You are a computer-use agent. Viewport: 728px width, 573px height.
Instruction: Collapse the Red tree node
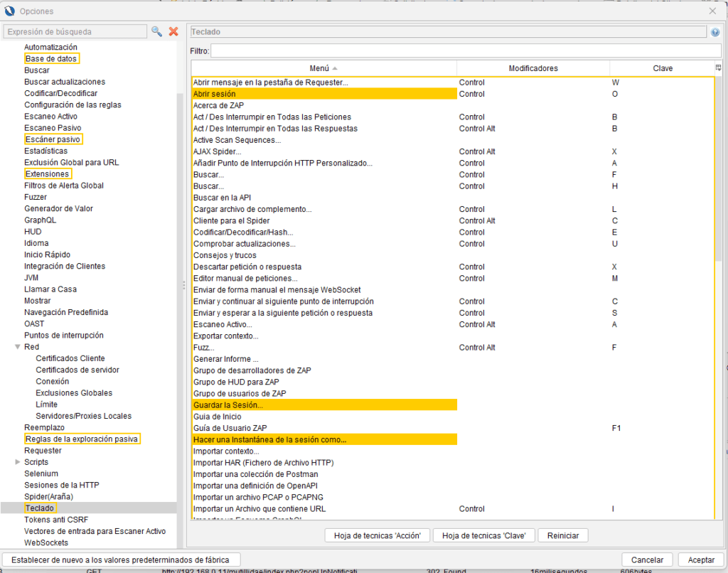tap(18, 347)
